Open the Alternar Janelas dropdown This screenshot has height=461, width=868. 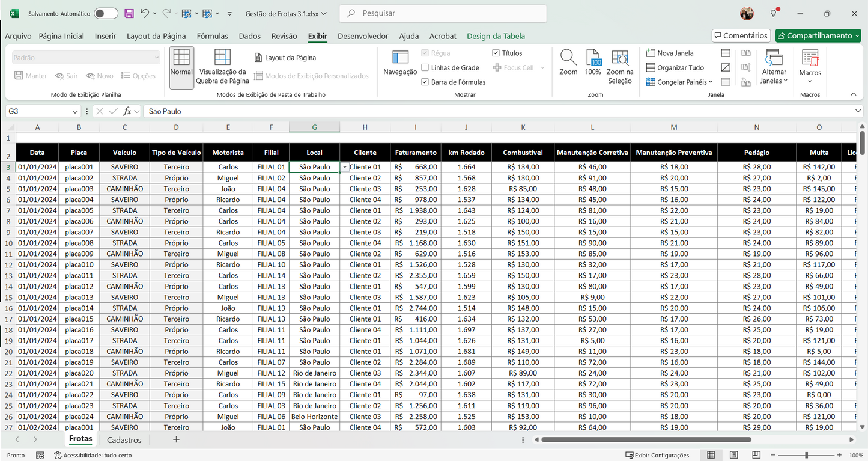[x=774, y=66]
